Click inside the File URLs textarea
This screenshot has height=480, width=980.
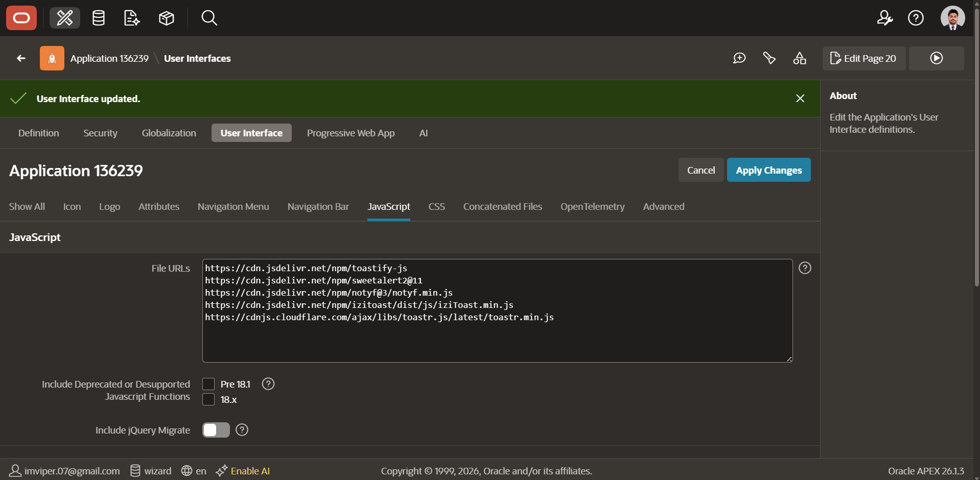[497, 310]
